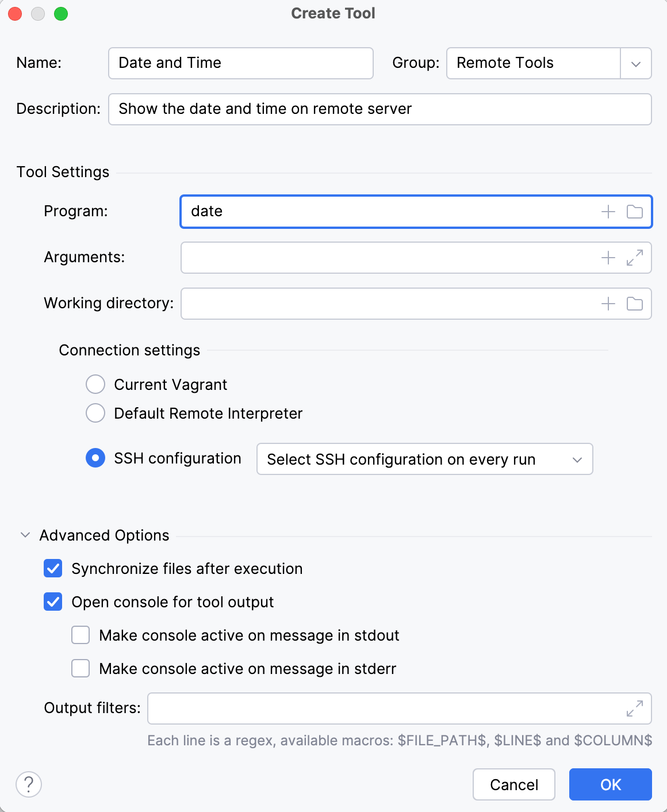Choose Default Remote Interpreter connection
This screenshot has height=812, width=667.
point(95,413)
